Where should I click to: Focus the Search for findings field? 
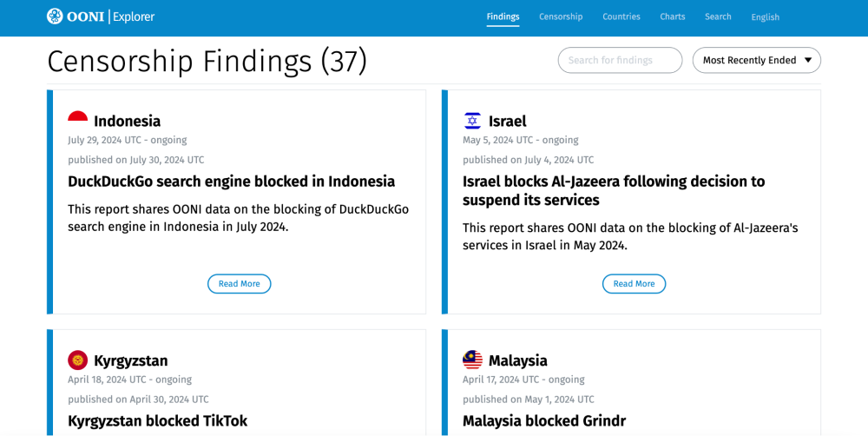click(x=620, y=60)
